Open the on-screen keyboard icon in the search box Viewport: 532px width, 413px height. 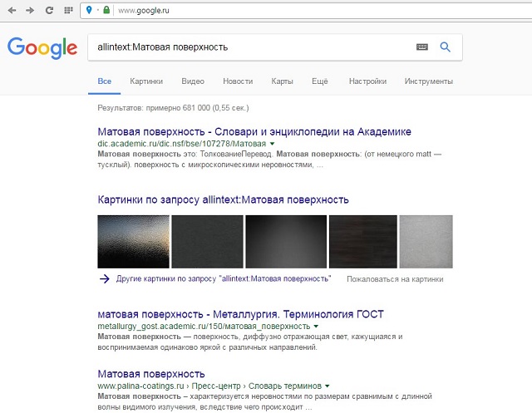point(422,47)
